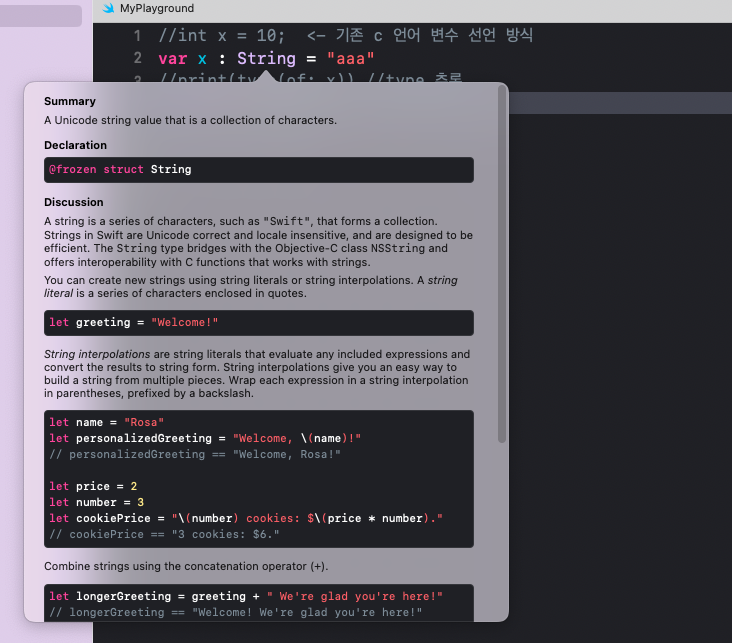Click the let name = "Rosa" code line
The width and height of the screenshot is (732, 643).
[106, 423]
